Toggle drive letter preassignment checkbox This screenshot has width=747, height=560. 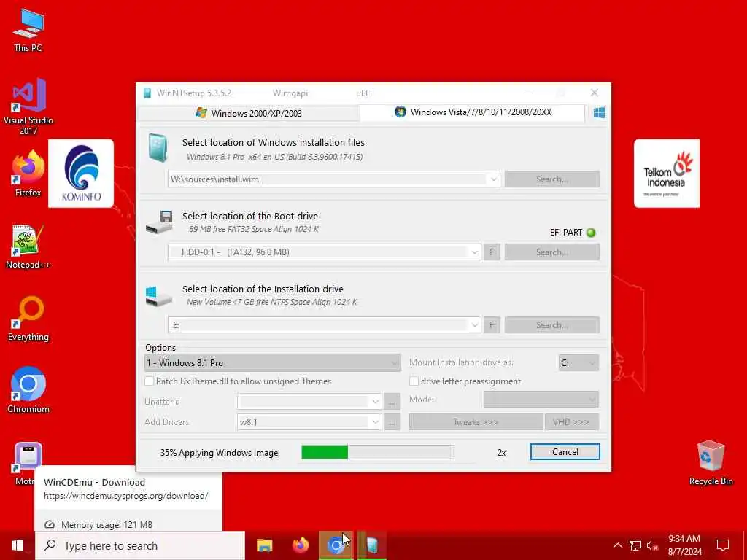(414, 381)
